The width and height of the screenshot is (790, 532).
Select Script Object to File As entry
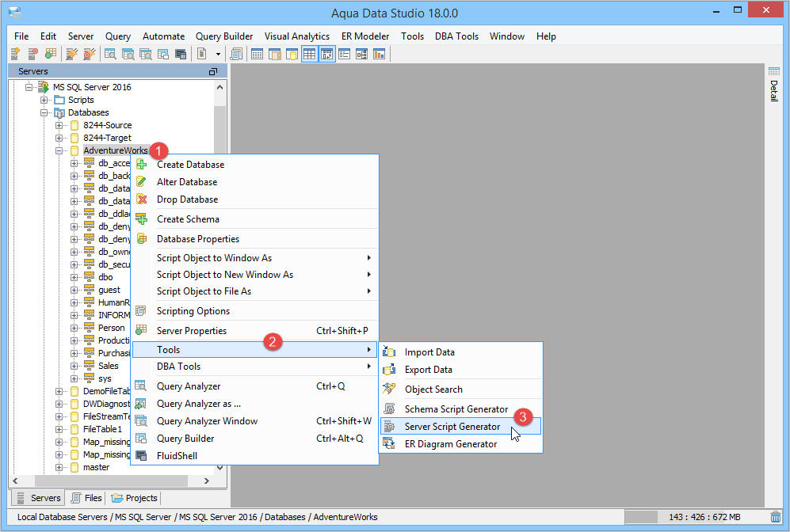pos(255,291)
